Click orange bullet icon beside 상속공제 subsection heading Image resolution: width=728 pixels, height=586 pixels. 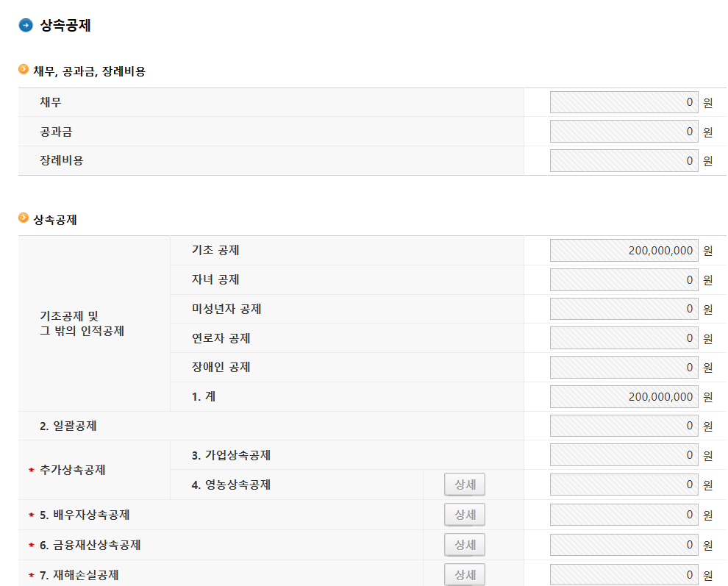(24, 218)
